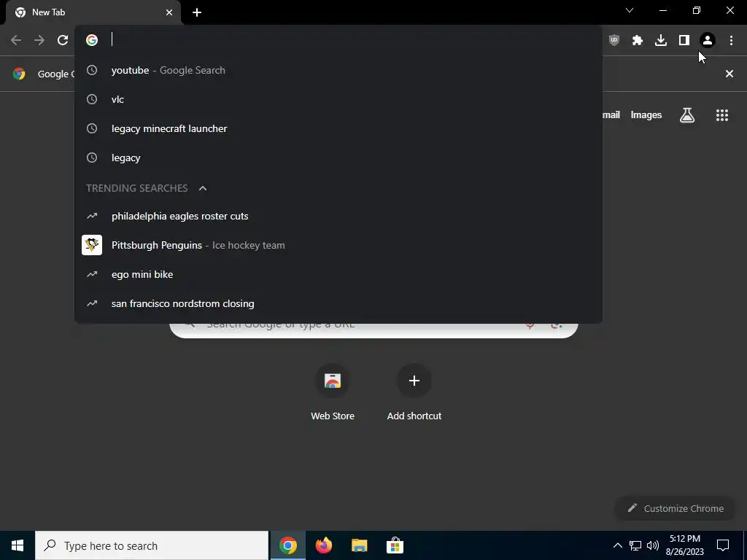
Task: Collapse the Trending Searches section
Action: pyautogui.click(x=203, y=188)
